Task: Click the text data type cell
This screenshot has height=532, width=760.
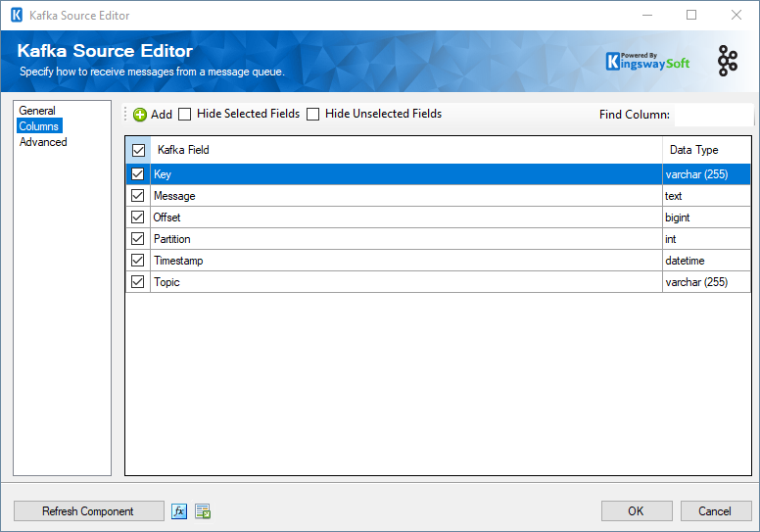Action: [706, 196]
